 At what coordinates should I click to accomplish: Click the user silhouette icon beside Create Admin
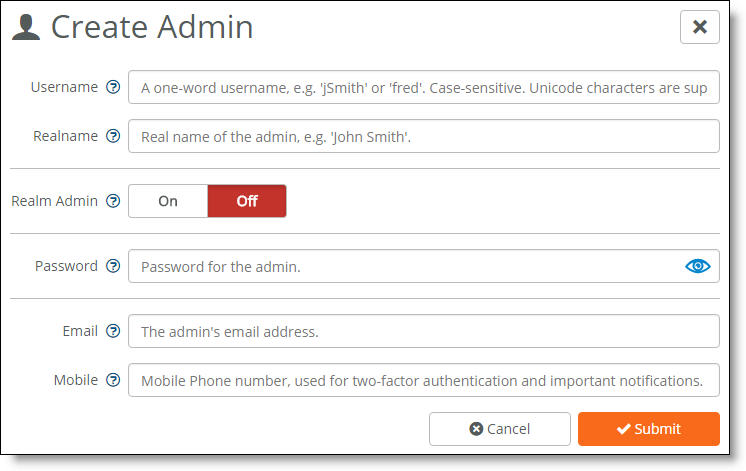pos(26,27)
